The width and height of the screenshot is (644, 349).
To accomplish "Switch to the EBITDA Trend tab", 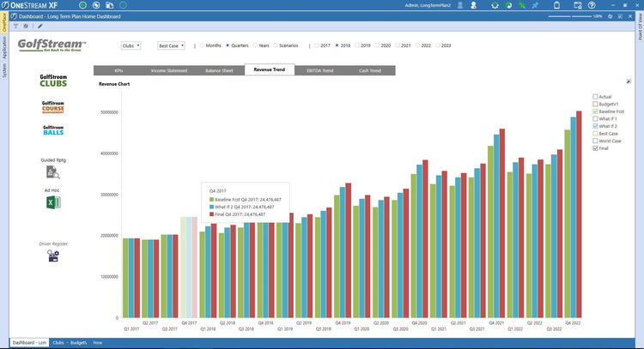I will pos(320,70).
